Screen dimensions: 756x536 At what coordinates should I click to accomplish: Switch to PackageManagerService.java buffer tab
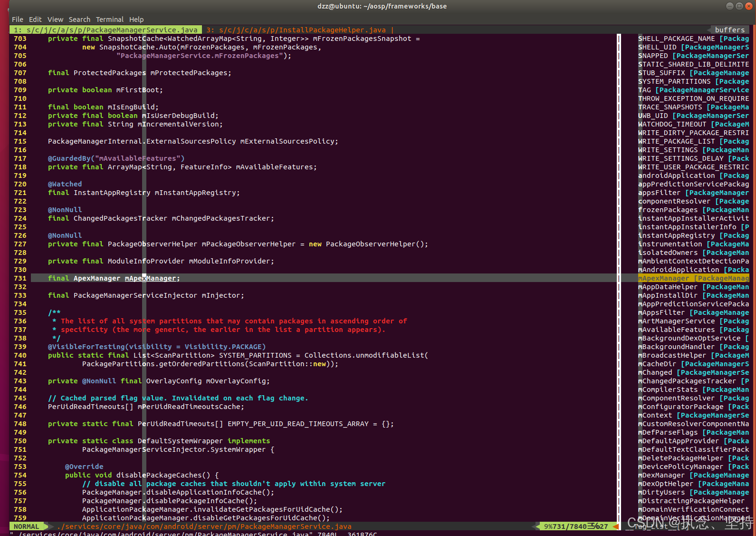point(105,30)
